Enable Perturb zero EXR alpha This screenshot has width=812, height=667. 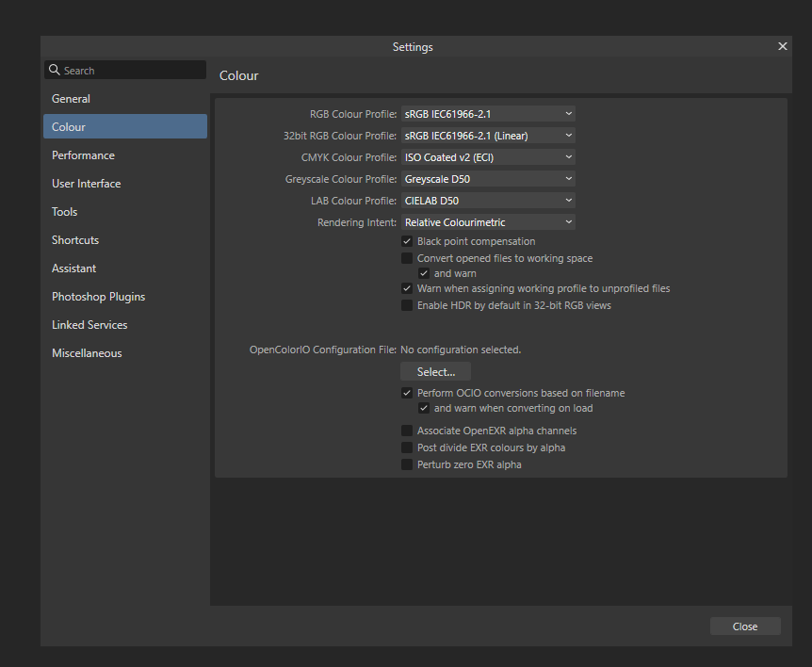407,464
